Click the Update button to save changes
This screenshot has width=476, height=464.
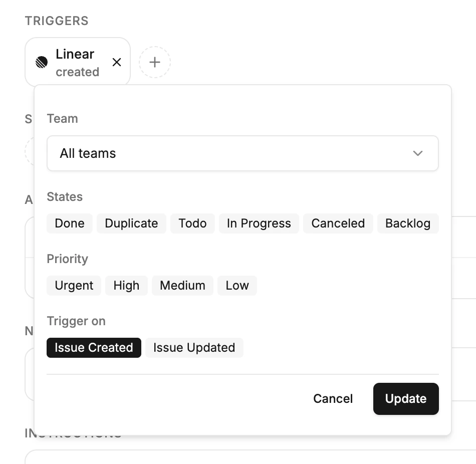(406, 398)
